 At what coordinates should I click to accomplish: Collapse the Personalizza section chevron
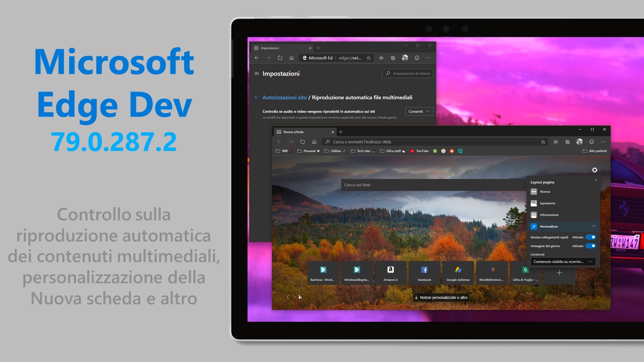pos(594,226)
